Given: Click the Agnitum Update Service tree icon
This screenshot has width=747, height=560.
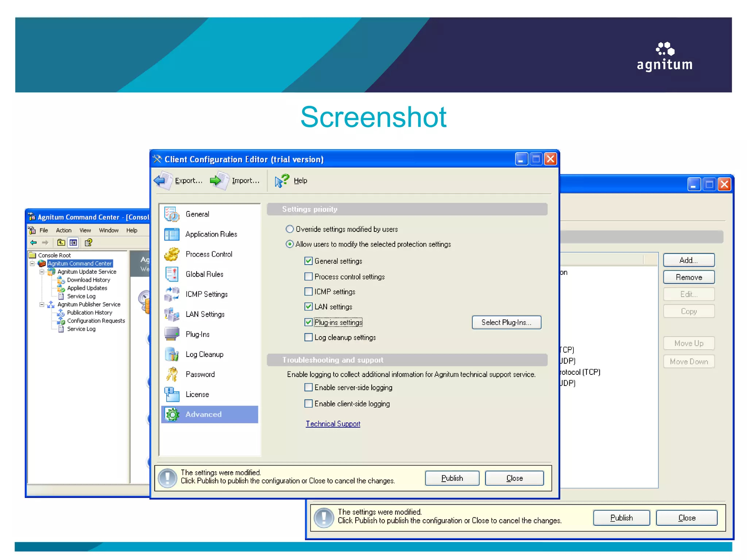Looking at the screenshot, I should (x=51, y=272).
